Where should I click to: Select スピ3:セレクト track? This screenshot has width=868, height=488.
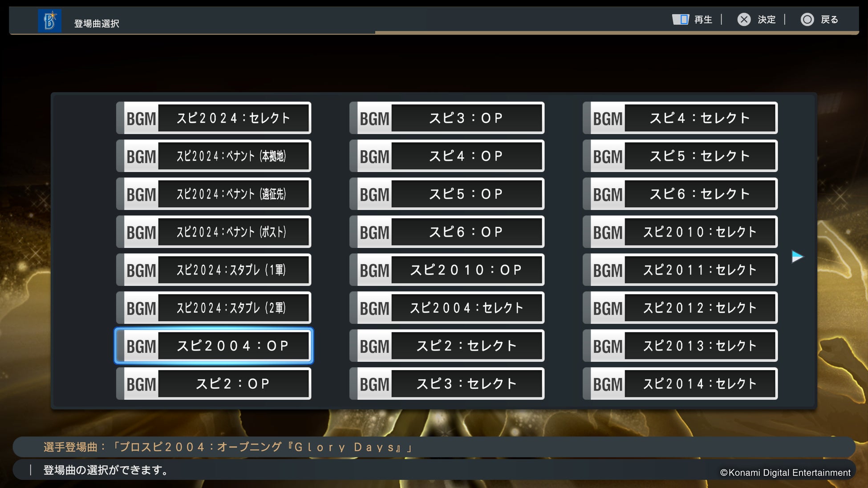tap(447, 383)
